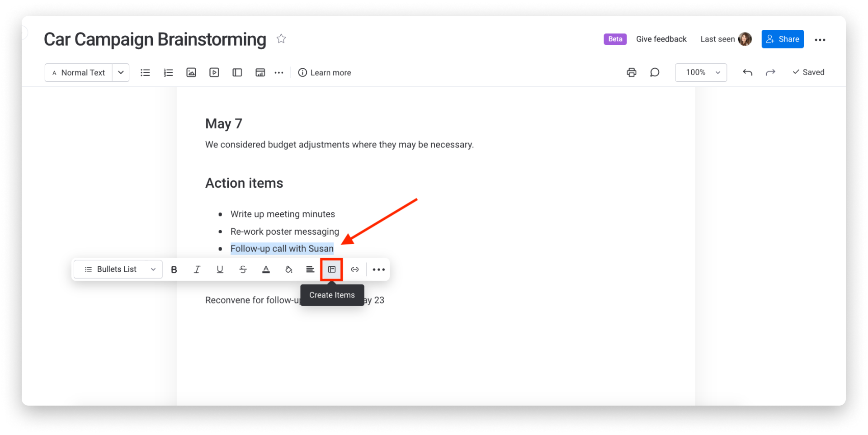Image resolution: width=868 pixels, height=435 pixels.
Task: Insert a board widget from top toolbar
Action: coord(260,72)
